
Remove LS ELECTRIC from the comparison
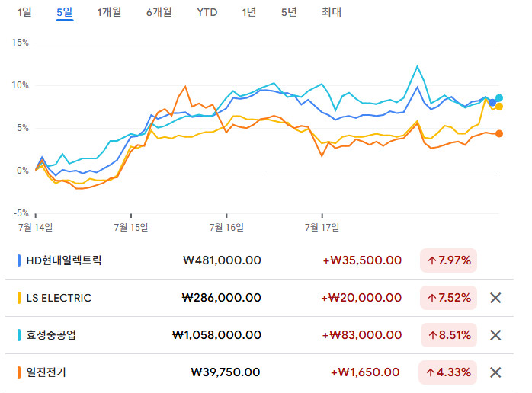pyautogui.click(x=495, y=298)
